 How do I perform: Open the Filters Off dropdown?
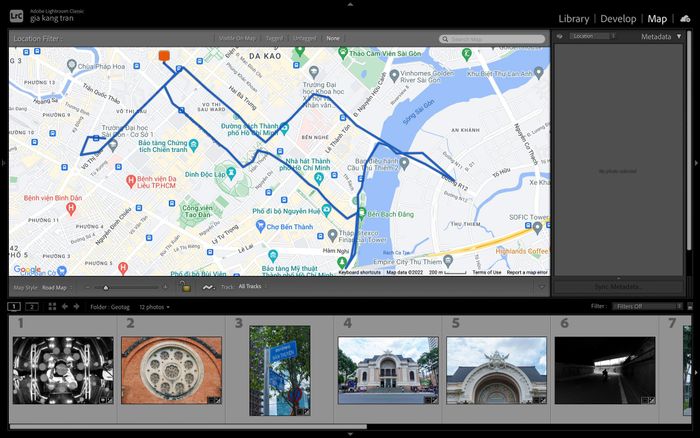click(647, 306)
